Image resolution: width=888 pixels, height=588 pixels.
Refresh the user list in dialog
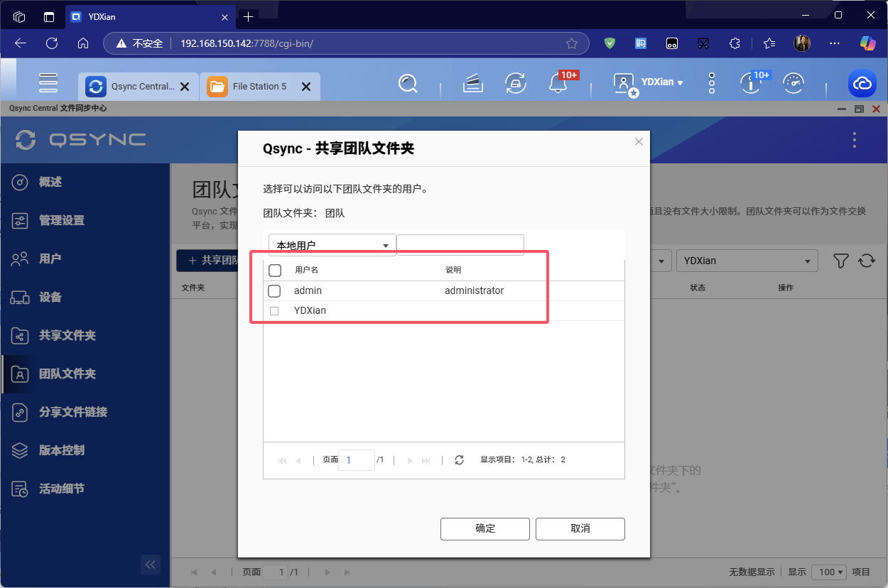(x=460, y=460)
